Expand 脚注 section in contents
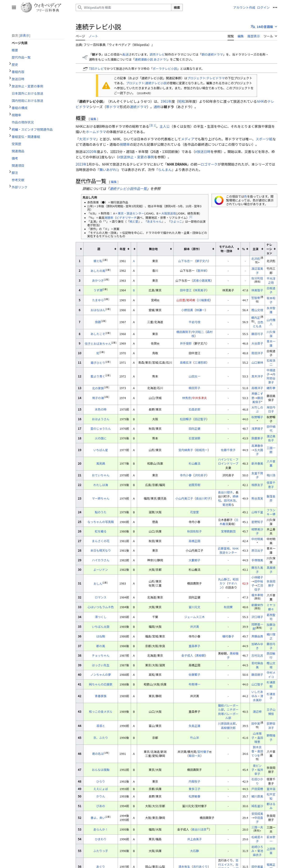 (10, 172)
